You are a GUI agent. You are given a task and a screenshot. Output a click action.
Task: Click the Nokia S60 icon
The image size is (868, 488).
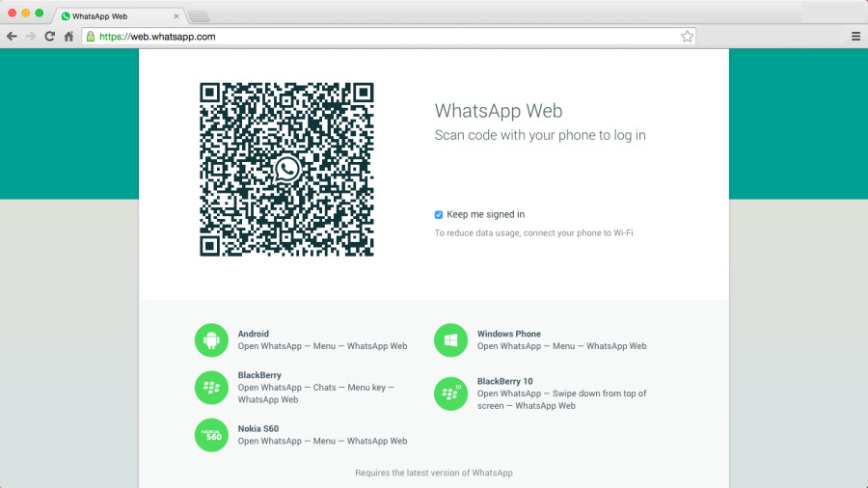tap(211, 435)
